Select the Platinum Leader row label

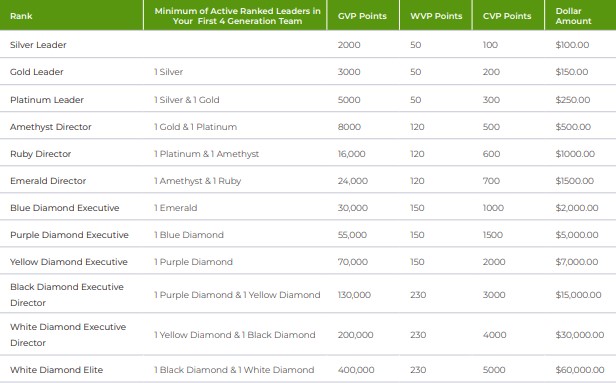[x=47, y=100]
